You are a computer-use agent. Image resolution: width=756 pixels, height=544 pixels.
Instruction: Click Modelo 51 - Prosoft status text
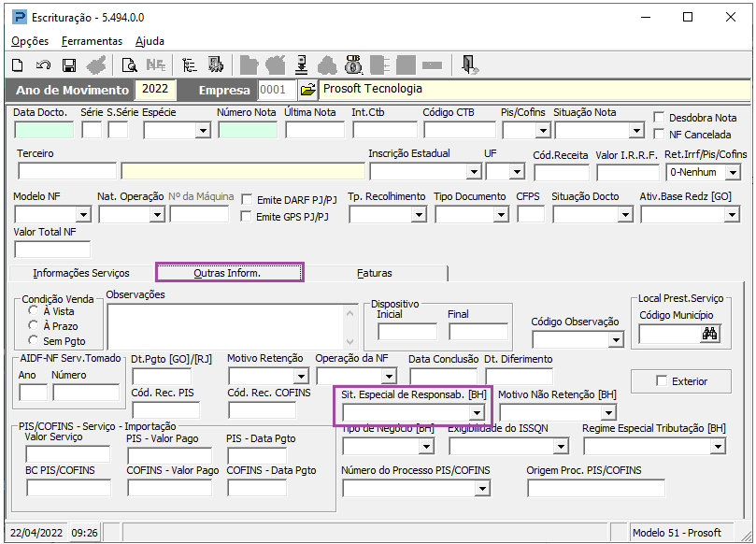pyautogui.click(x=677, y=533)
